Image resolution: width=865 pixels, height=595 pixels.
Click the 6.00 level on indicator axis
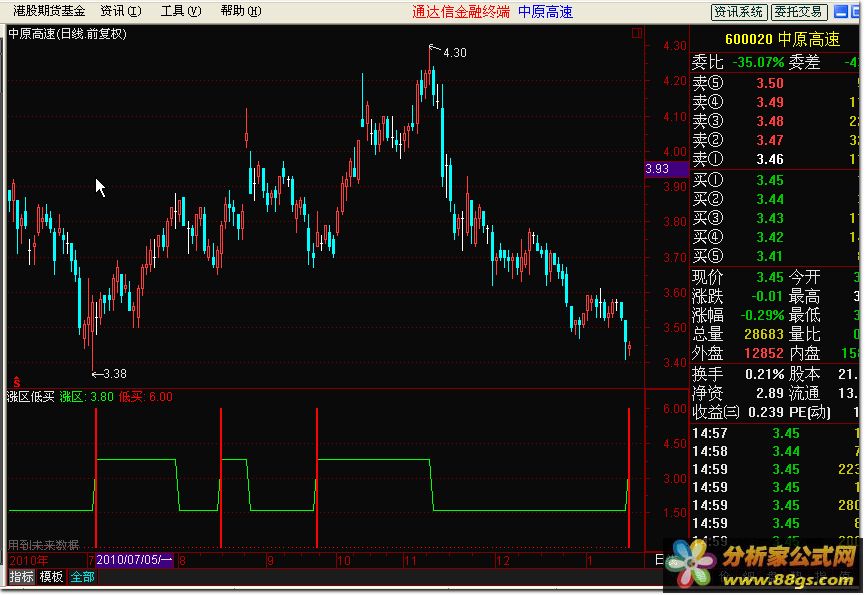pos(675,409)
